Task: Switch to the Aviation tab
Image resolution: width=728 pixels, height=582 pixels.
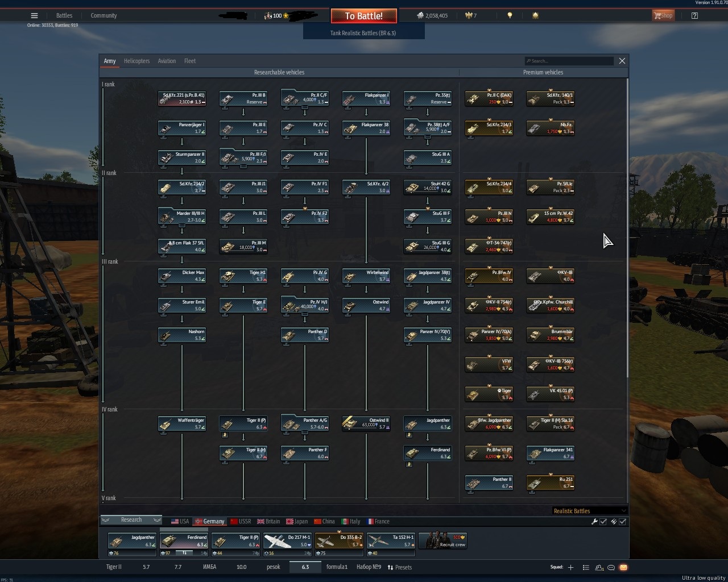Action: (x=167, y=61)
